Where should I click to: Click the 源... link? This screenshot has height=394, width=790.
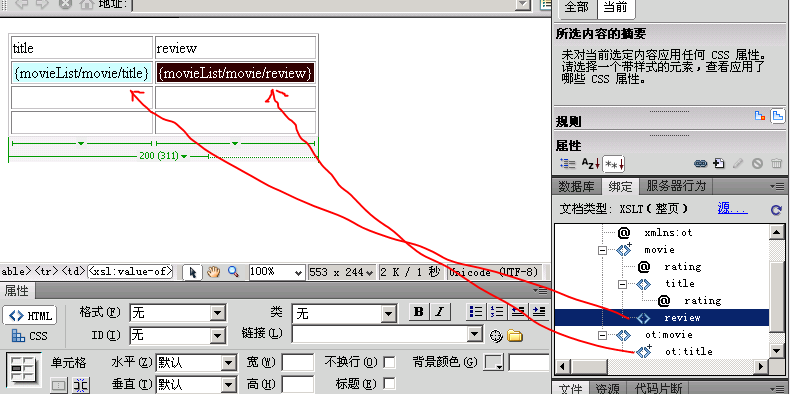[x=732, y=209]
